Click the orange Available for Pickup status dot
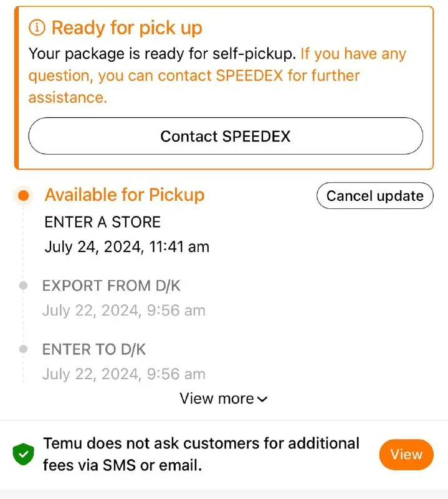 click(23, 195)
